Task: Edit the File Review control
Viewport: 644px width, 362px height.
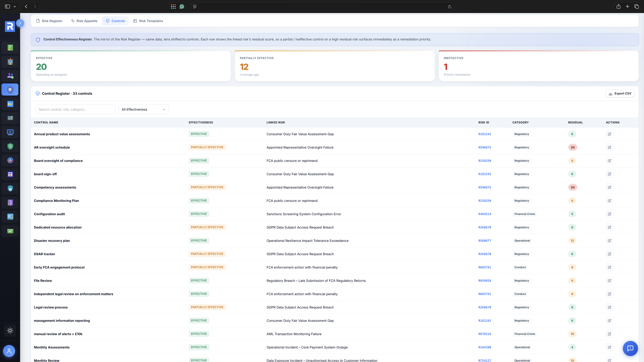Action: [x=609, y=281]
